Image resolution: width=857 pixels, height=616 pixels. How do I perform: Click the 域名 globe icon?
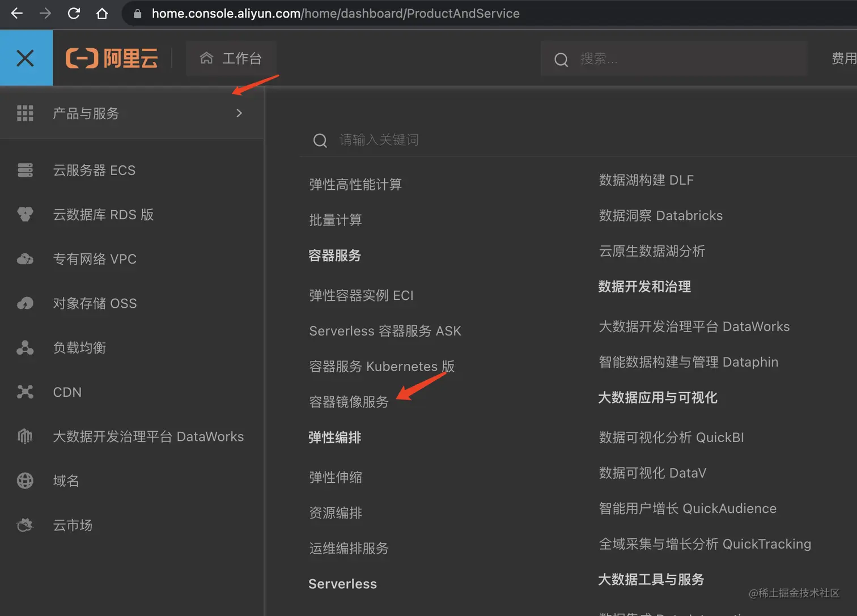pos(25,481)
